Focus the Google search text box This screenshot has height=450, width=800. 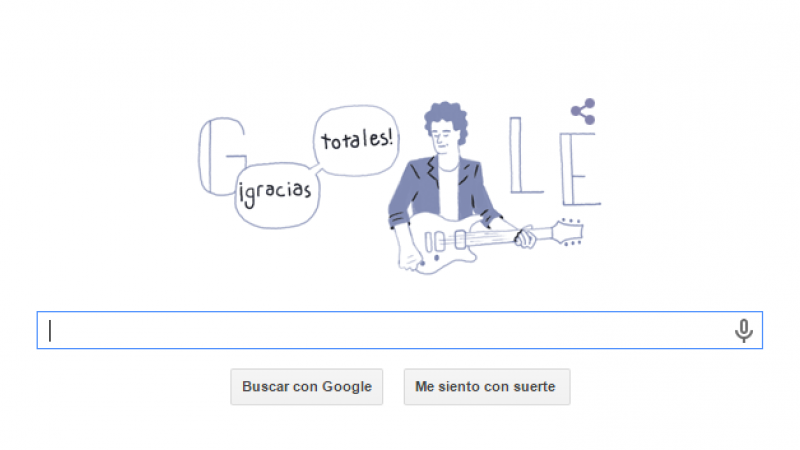[399, 330]
